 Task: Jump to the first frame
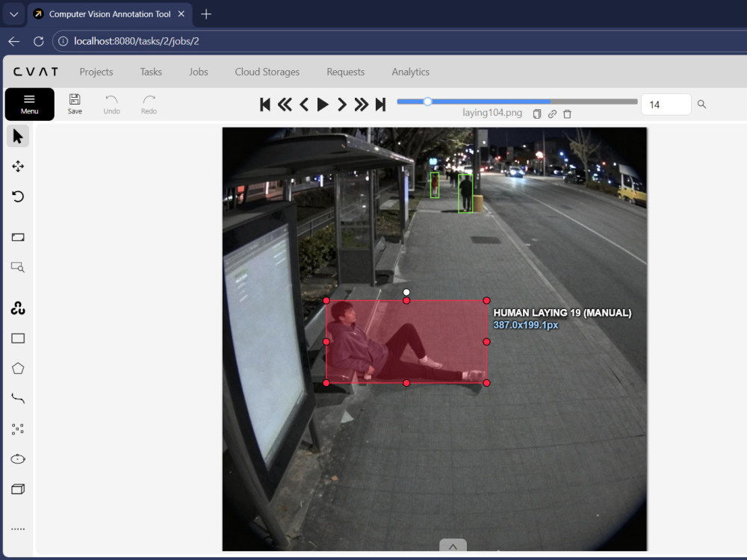tap(265, 105)
